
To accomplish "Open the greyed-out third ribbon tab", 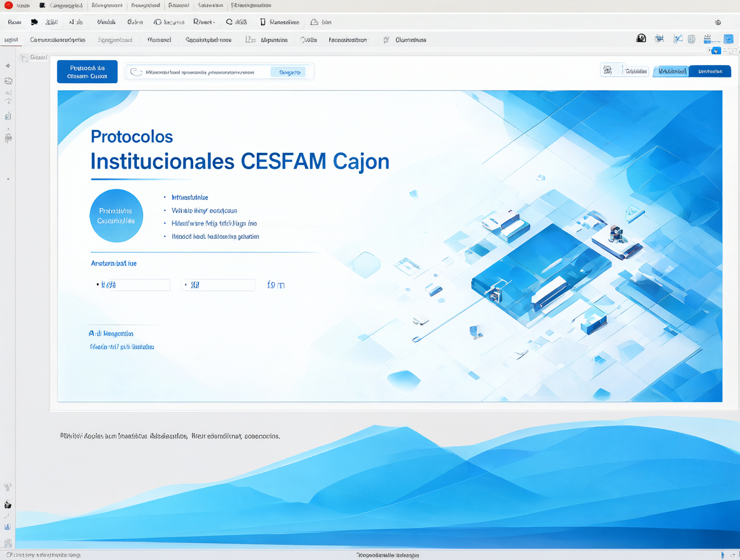I will coord(114,40).
